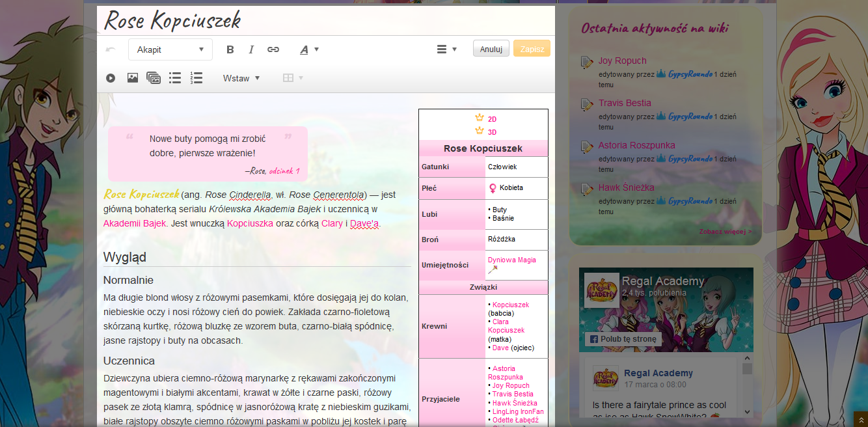Click the quote text about Nowe buty
This screenshot has height=427, width=868.
coord(208,146)
